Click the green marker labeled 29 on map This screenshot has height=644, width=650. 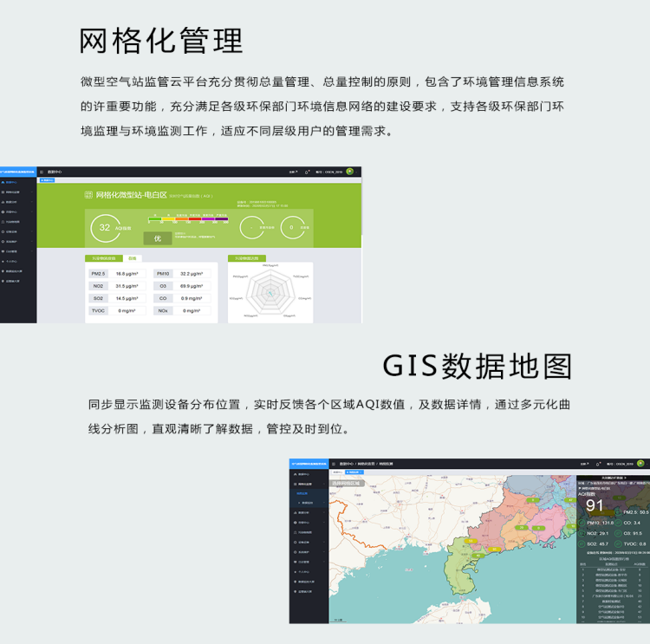click(x=521, y=526)
